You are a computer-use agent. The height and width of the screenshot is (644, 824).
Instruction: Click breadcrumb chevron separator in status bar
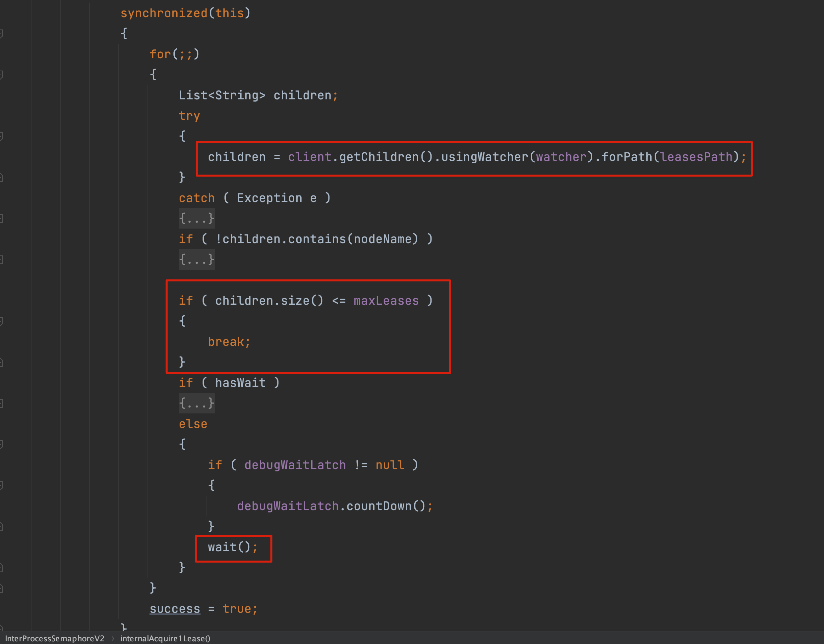click(113, 638)
